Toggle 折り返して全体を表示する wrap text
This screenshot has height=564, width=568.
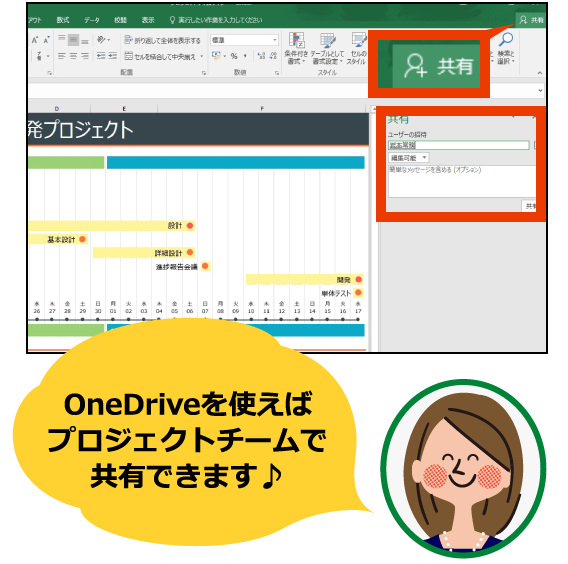(162, 40)
